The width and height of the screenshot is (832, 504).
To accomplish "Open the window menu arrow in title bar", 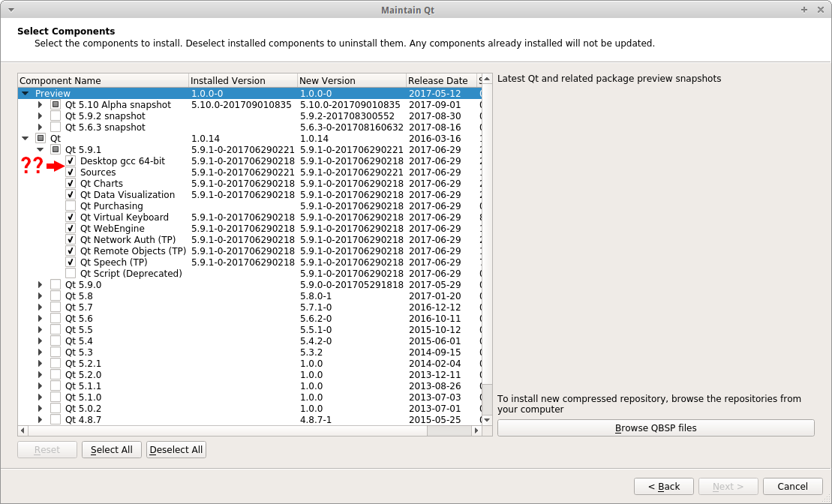I will tap(11, 10).
